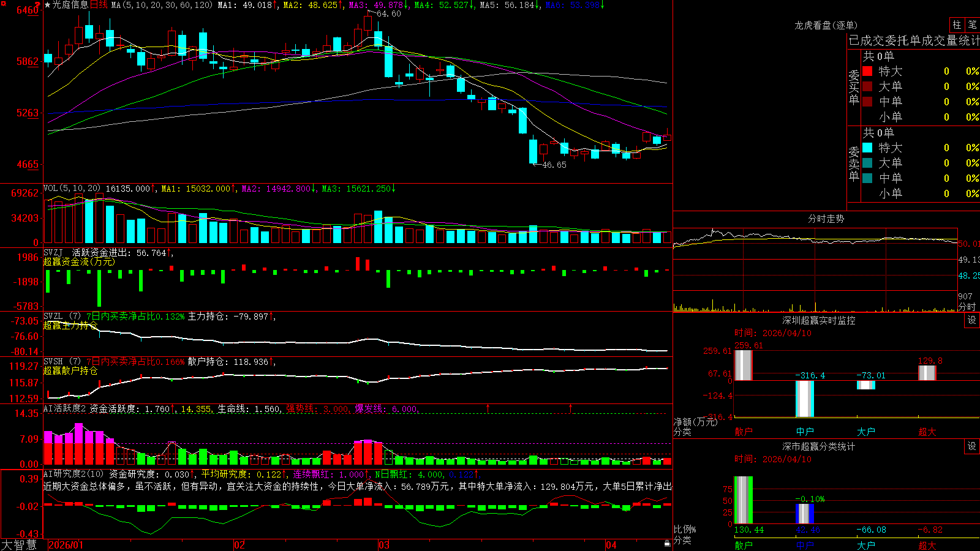Viewport: 980px width, 551px height.
Task: Click the dark red 大单 swatch under 委买单
Action: click(867, 86)
